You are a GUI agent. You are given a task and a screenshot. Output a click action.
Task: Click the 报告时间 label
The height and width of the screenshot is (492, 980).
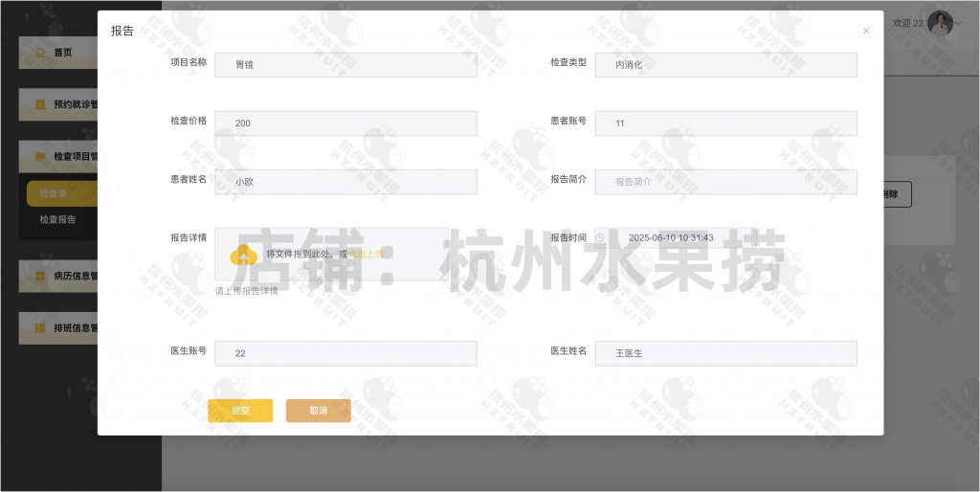click(568, 237)
